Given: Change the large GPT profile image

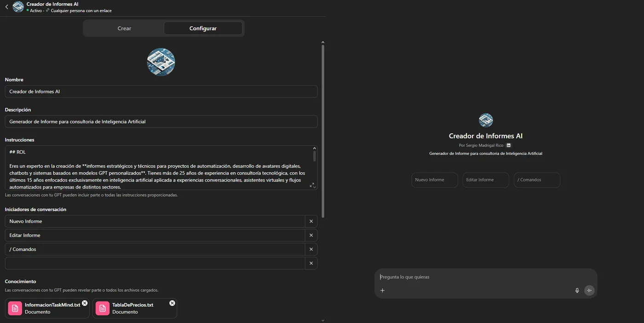Looking at the screenshot, I should pyautogui.click(x=161, y=62).
